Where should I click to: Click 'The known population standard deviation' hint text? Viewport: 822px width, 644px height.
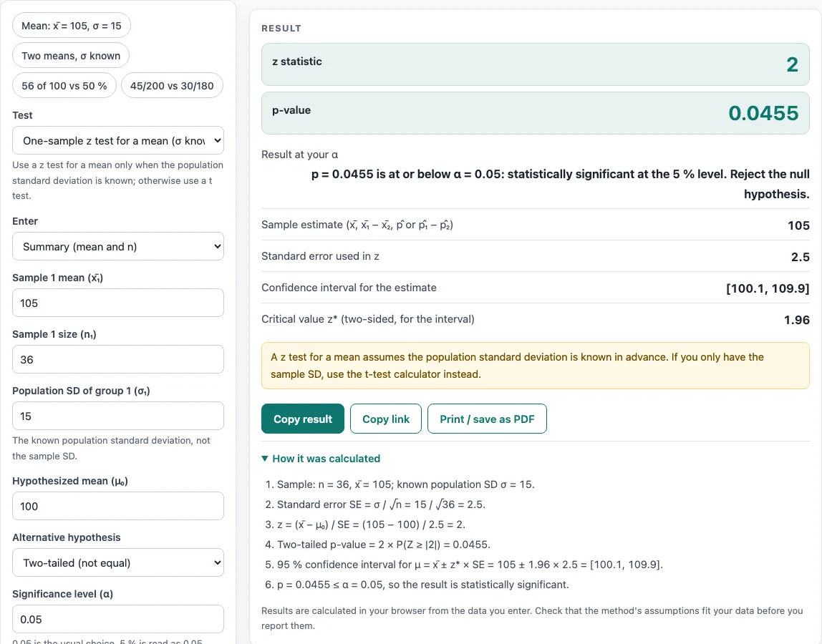point(111,448)
